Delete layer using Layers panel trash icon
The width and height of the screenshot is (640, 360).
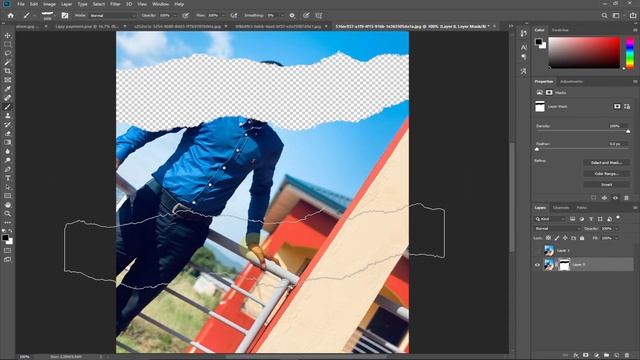(627, 356)
